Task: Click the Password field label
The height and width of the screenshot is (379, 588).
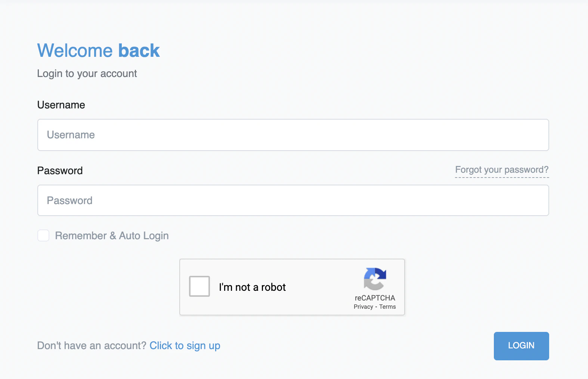Action: (x=60, y=171)
